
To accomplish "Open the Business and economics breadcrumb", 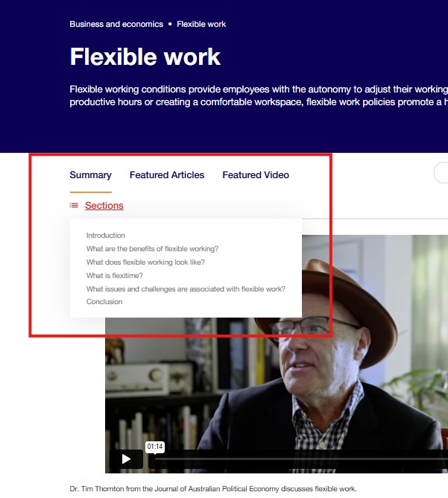I will pyautogui.click(x=116, y=24).
